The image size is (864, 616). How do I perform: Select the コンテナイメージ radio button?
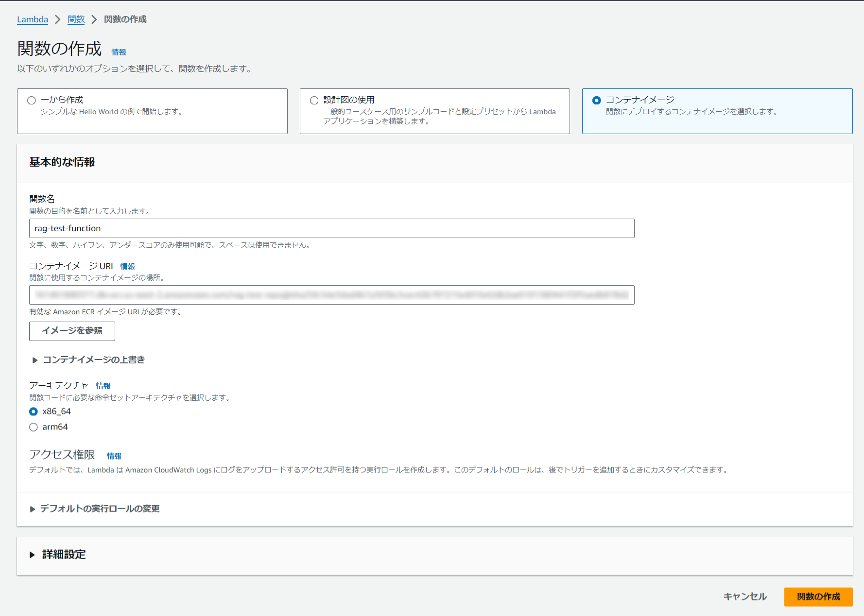[x=597, y=100]
